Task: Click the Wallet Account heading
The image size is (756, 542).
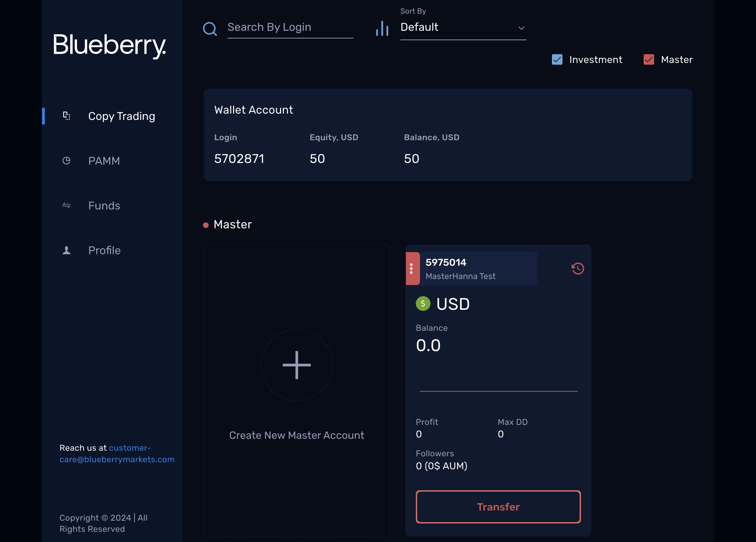Action: pyautogui.click(x=254, y=110)
